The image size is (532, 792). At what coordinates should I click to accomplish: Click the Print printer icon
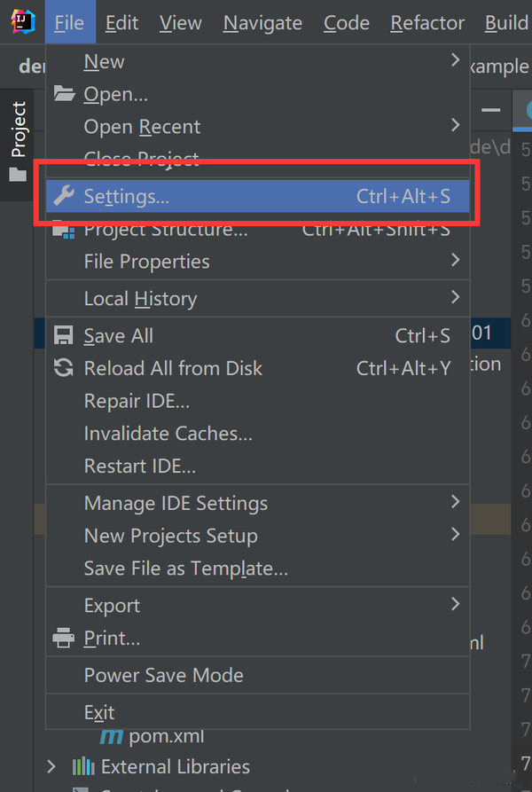point(64,638)
